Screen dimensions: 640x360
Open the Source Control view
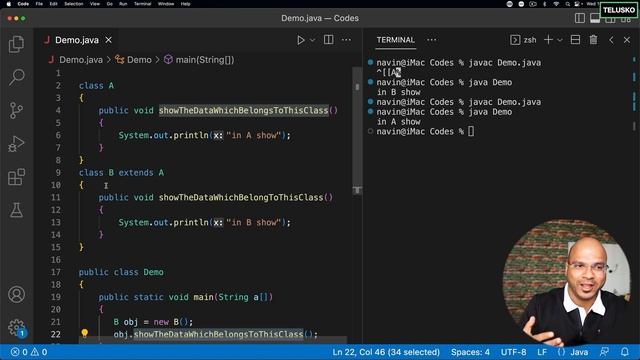point(16,110)
